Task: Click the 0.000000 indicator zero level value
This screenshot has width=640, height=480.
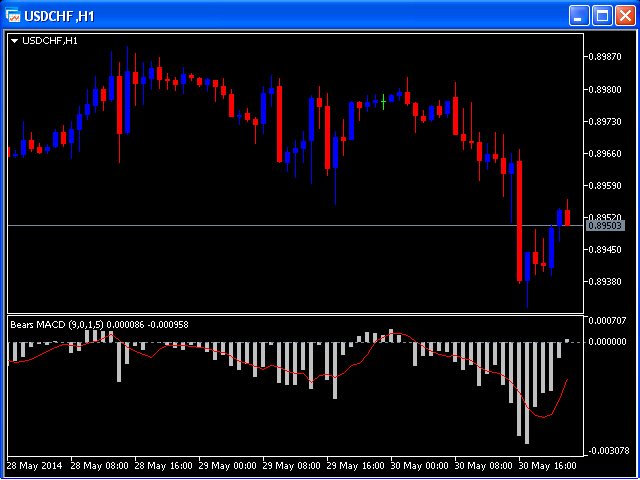Action: [607, 342]
